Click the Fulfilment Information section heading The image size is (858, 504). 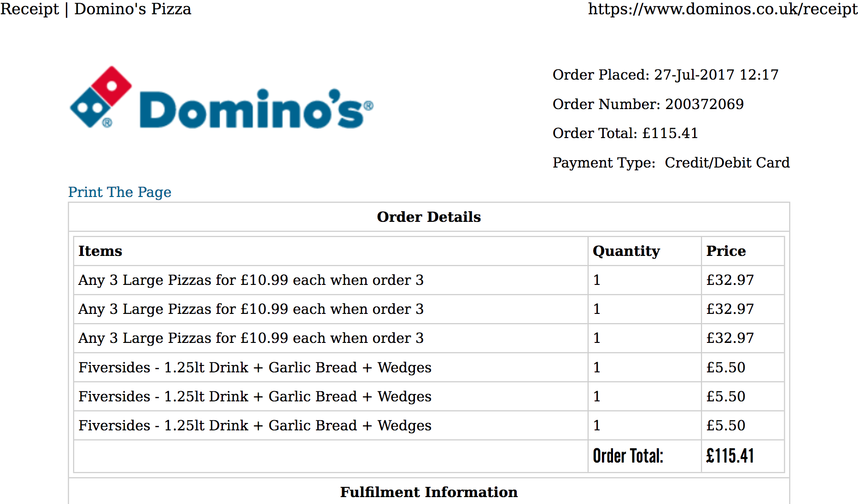pos(429,492)
